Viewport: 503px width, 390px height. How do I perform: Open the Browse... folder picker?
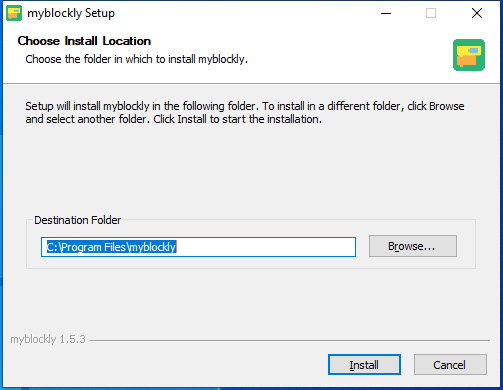click(x=413, y=246)
